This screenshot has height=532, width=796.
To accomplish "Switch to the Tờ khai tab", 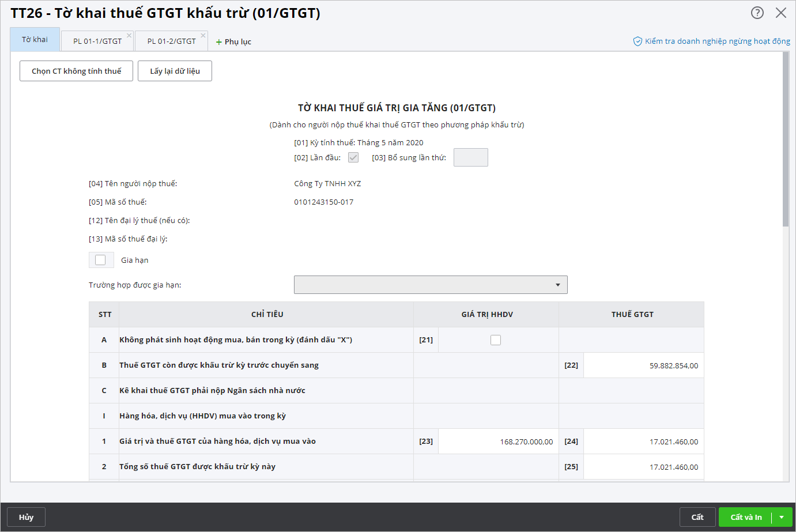I will coord(35,40).
